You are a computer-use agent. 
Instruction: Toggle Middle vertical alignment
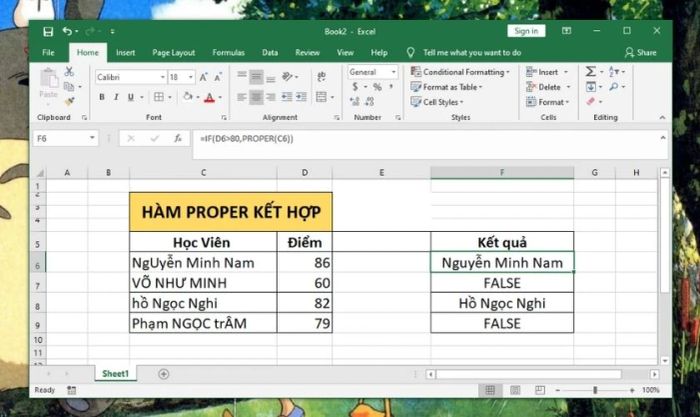pyautogui.click(x=256, y=77)
